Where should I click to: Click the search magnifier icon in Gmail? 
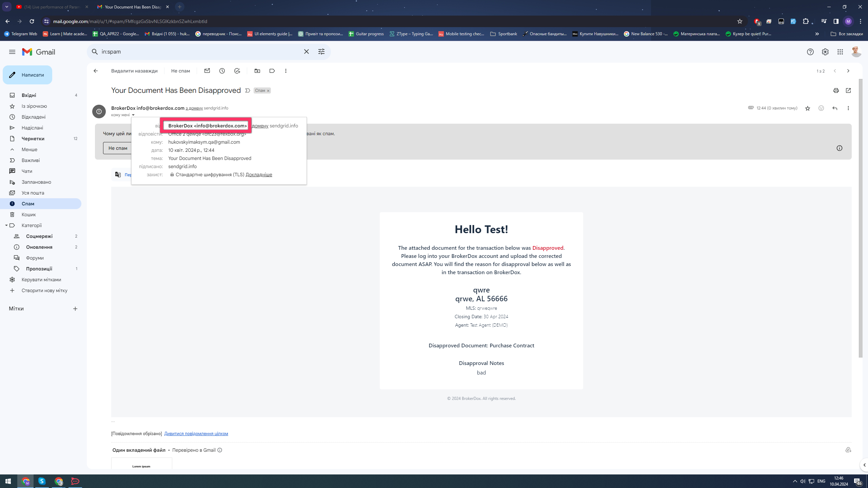95,52
